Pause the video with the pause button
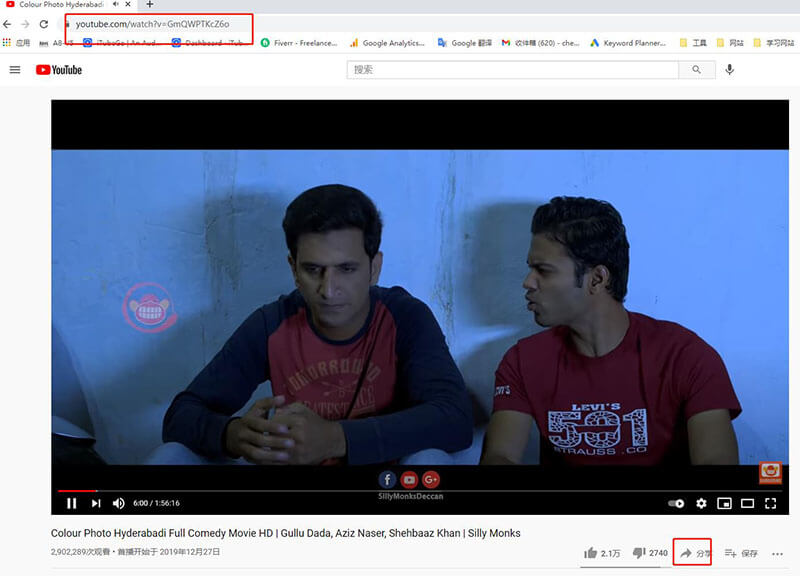 (x=71, y=504)
